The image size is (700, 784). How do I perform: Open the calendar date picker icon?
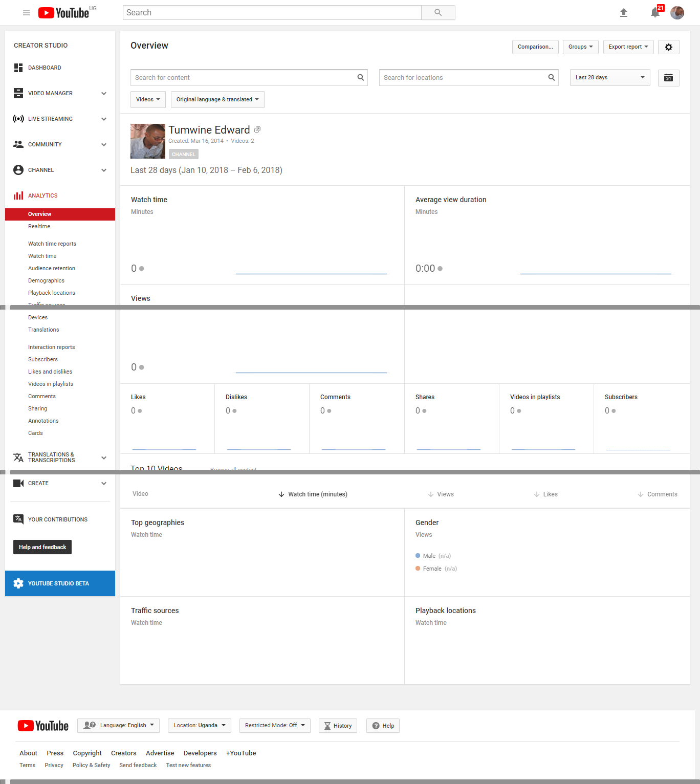coord(668,78)
